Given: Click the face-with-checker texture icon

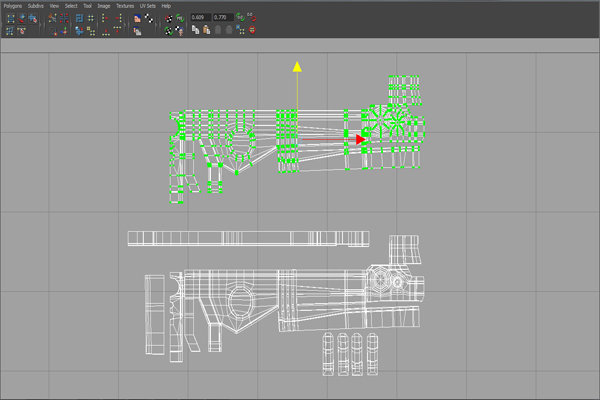Looking at the screenshot, I should 179,31.
